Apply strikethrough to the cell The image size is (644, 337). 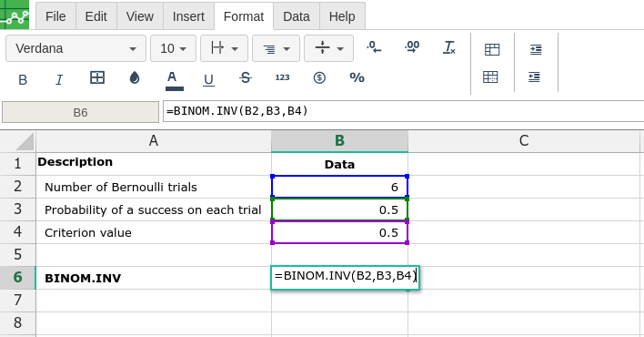coord(246,77)
